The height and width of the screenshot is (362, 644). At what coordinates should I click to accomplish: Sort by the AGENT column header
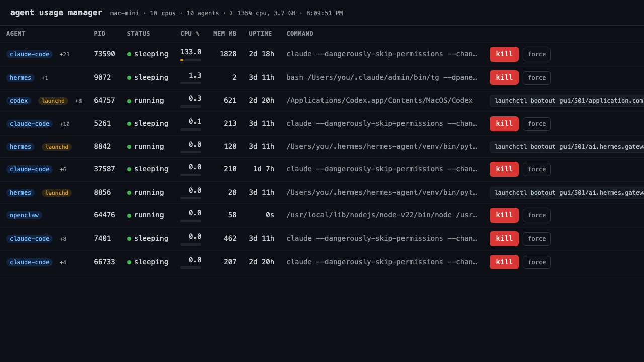pos(16,34)
